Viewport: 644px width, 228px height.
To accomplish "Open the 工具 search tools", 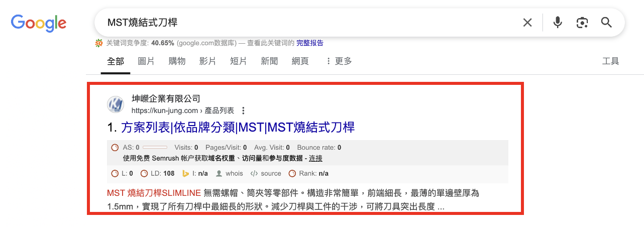I will pos(610,61).
